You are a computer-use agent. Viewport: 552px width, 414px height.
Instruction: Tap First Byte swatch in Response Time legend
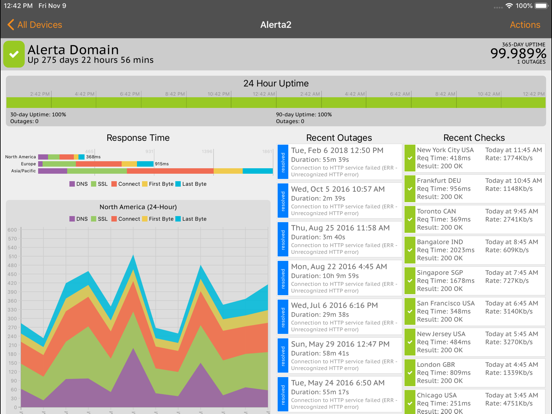145,184
